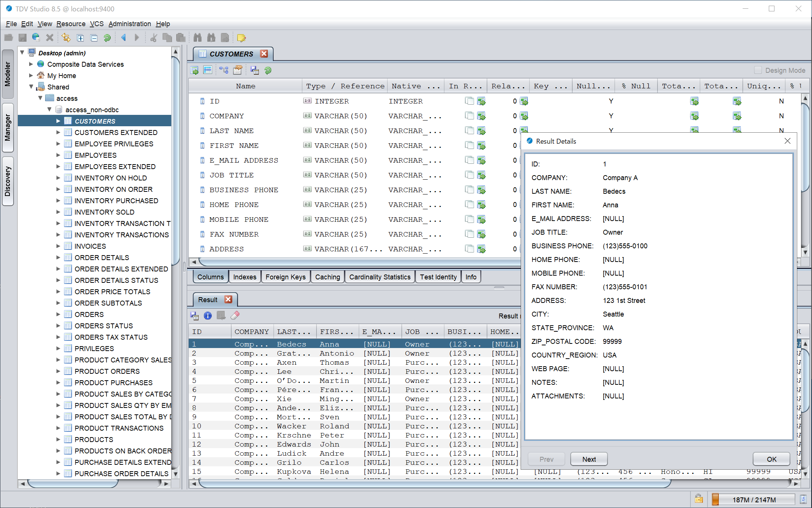The height and width of the screenshot is (508, 812).
Task: Close the Result tab
Action: [x=228, y=299]
